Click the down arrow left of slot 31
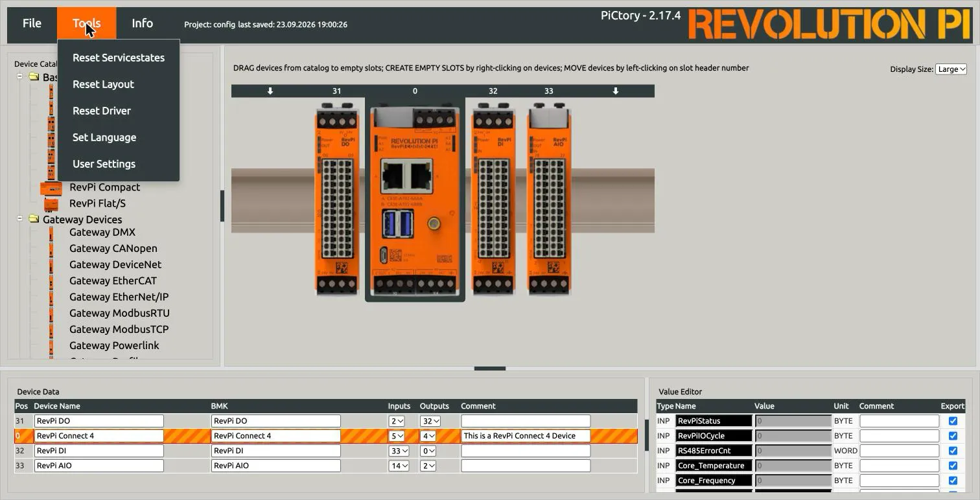This screenshot has width=980, height=500. (x=270, y=91)
